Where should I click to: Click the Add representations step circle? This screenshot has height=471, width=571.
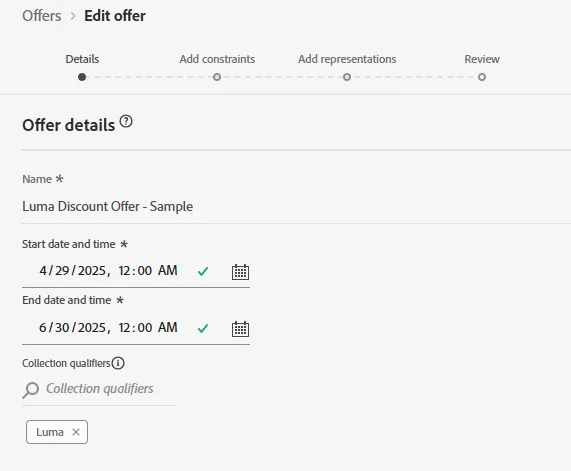coord(347,77)
